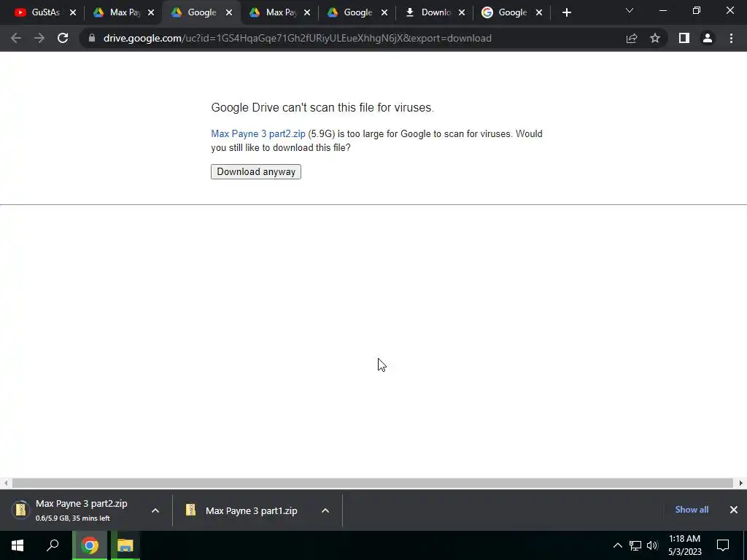Open volume control tray icon
Screen dimensions: 747x560
pyautogui.click(x=652, y=545)
